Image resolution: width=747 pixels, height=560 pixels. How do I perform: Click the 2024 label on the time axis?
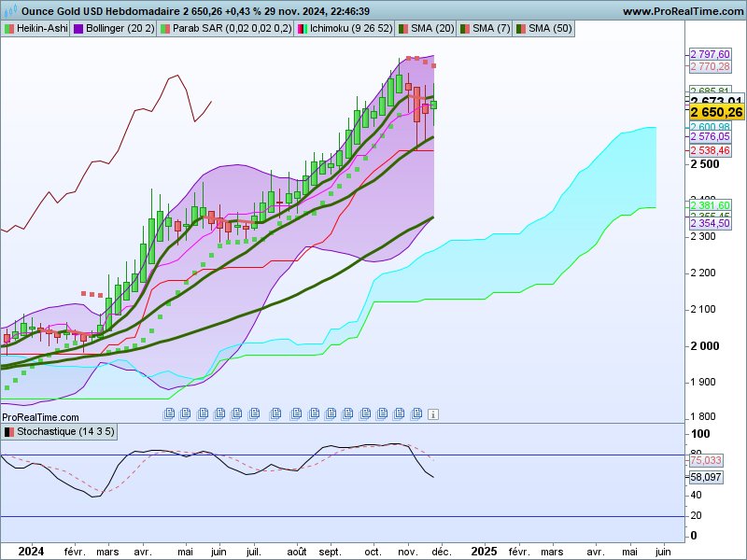[31, 552]
